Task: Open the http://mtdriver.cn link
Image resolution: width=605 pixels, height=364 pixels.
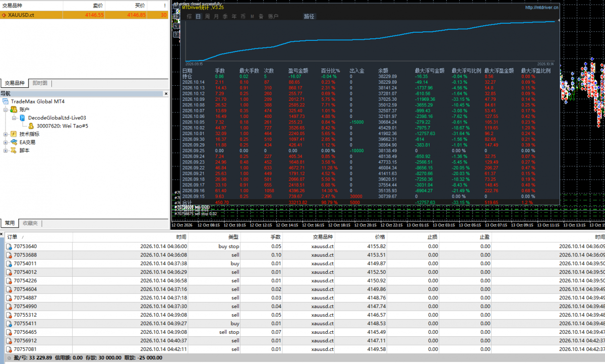Action: click(542, 8)
